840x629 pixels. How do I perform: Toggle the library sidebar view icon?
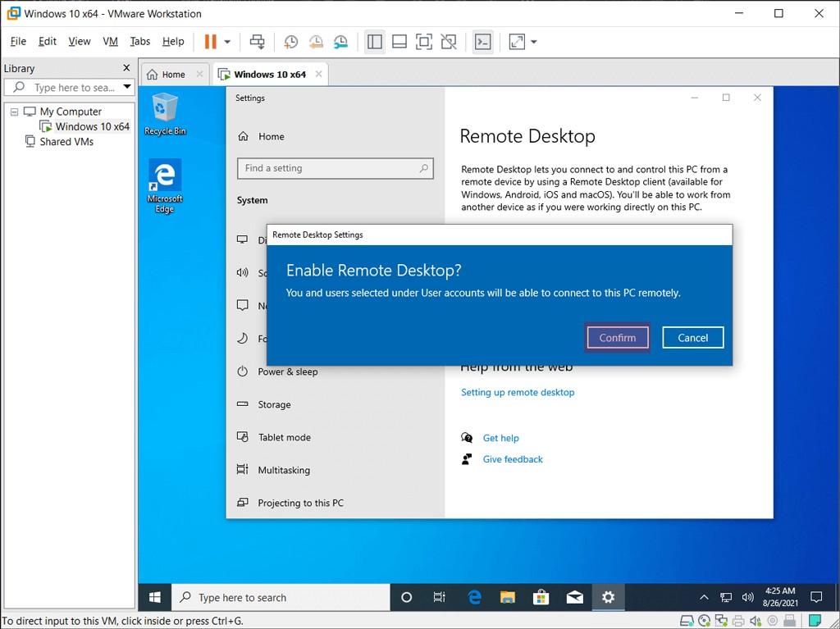(375, 42)
